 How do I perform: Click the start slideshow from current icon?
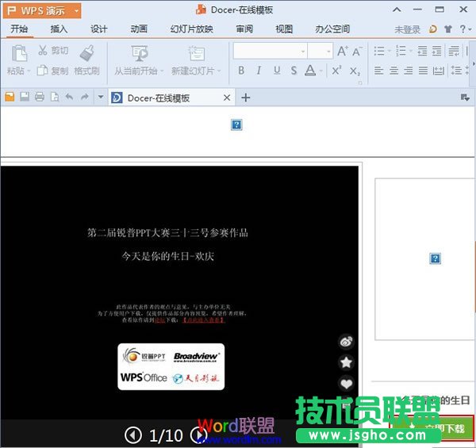pos(140,53)
